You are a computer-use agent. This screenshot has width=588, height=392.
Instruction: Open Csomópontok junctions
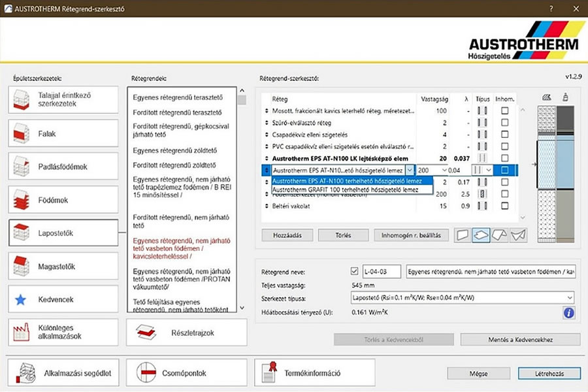point(187,372)
